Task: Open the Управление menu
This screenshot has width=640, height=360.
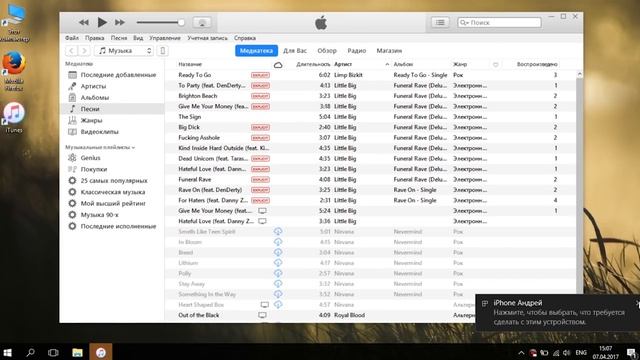Action: click(x=165, y=38)
